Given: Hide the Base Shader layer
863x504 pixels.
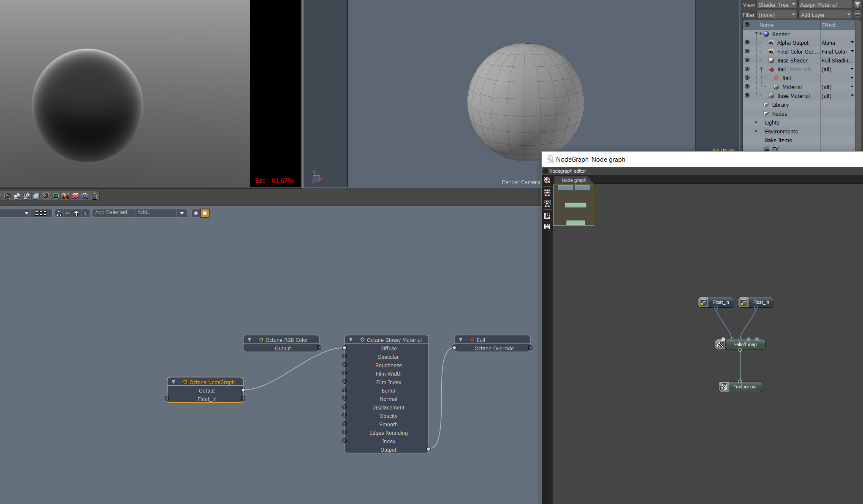Looking at the screenshot, I should pyautogui.click(x=747, y=60).
